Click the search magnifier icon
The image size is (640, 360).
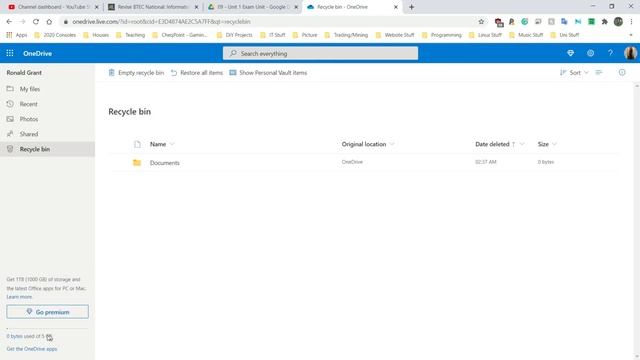(x=233, y=53)
